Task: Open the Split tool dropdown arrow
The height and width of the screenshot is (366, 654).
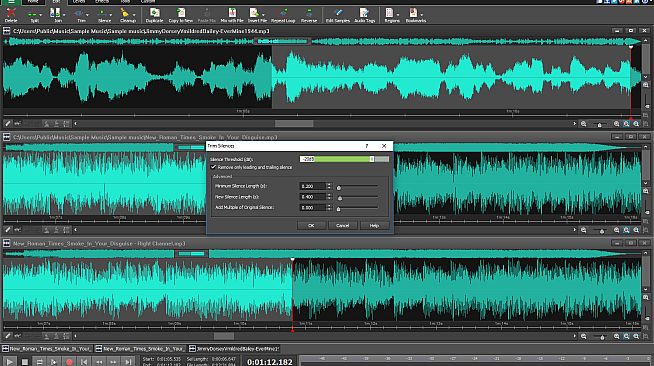Action: tap(40, 15)
